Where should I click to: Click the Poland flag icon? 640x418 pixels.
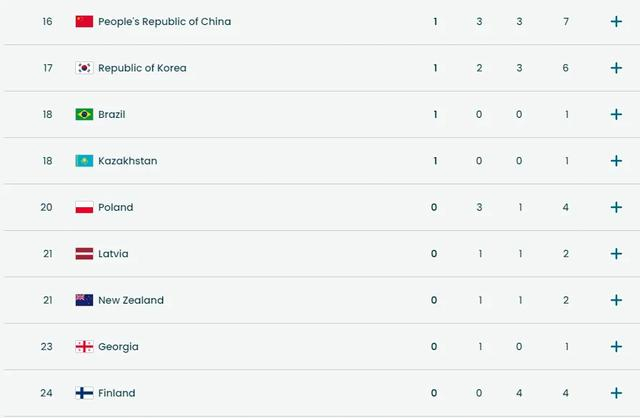pos(84,207)
